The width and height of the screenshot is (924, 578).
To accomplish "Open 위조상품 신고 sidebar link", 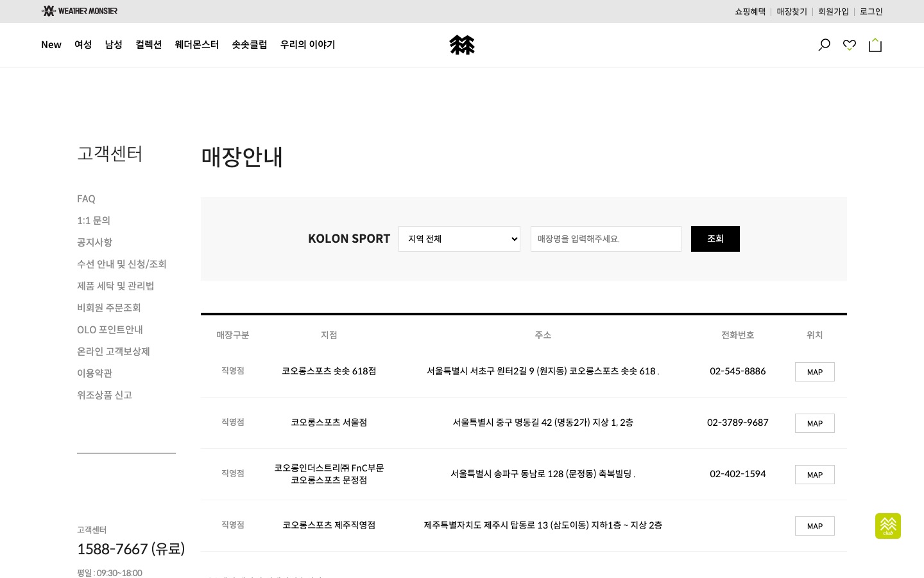I will coord(105,396).
